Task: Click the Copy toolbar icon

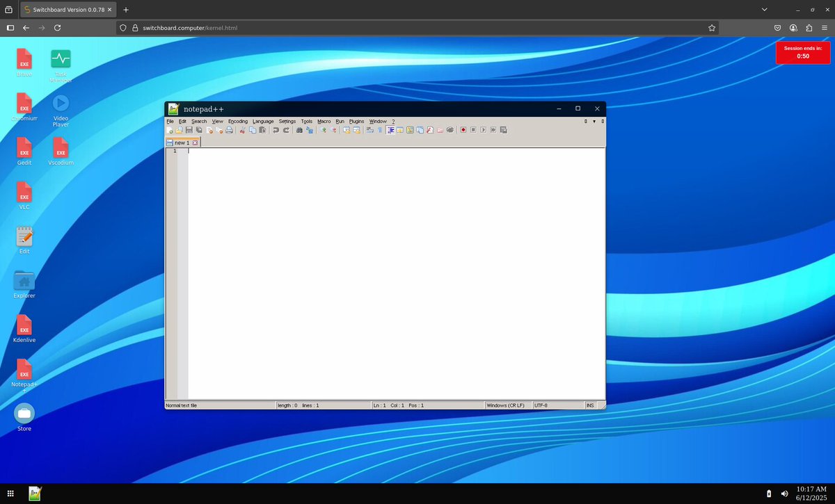Action: [252, 130]
